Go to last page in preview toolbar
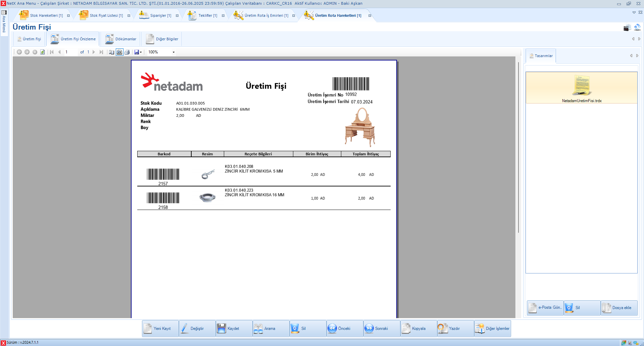Viewport: 644px width, 346px height. tap(101, 52)
